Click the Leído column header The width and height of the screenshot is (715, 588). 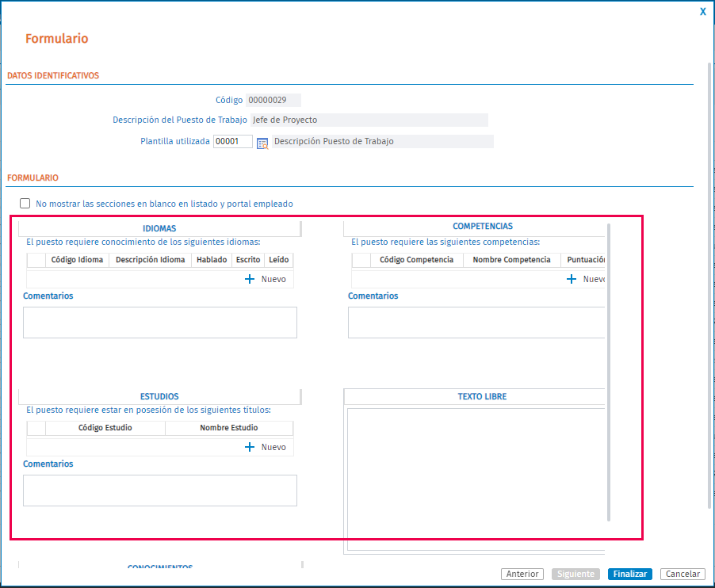(278, 260)
